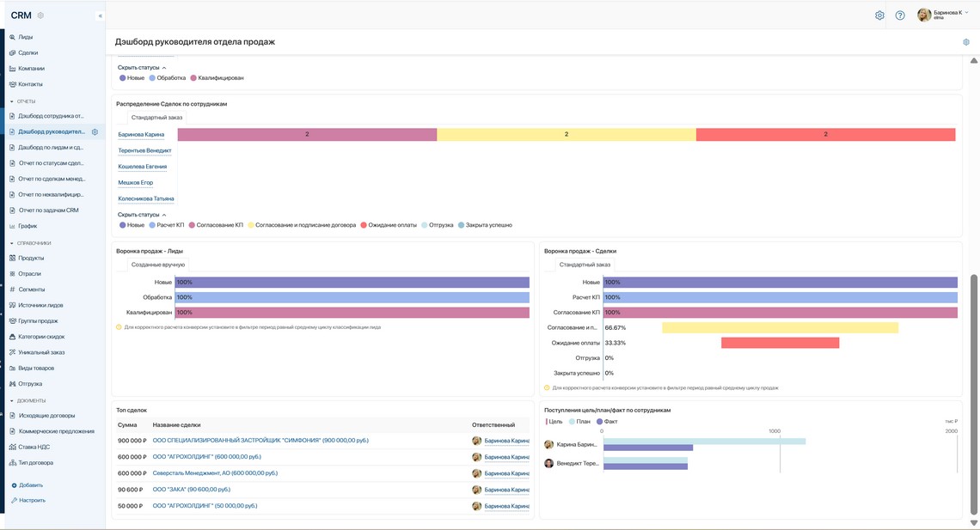The width and height of the screenshot is (980, 530).
Task: Open dashboard settings gear beside page title
Action: pos(966,42)
